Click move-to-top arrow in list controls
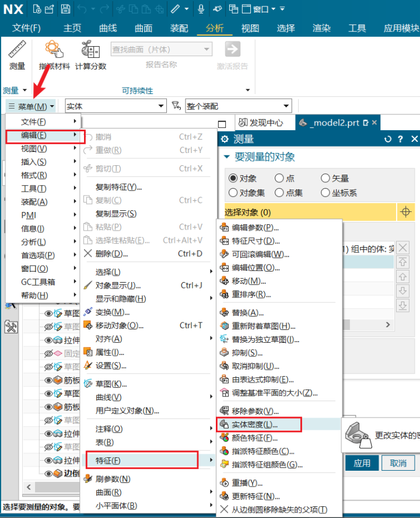This screenshot has width=420, height=518. (403, 262)
